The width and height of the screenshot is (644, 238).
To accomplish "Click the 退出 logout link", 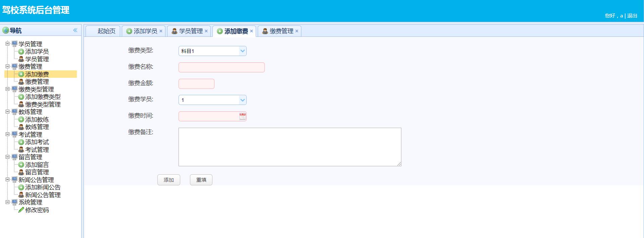I will pos(632,16).
